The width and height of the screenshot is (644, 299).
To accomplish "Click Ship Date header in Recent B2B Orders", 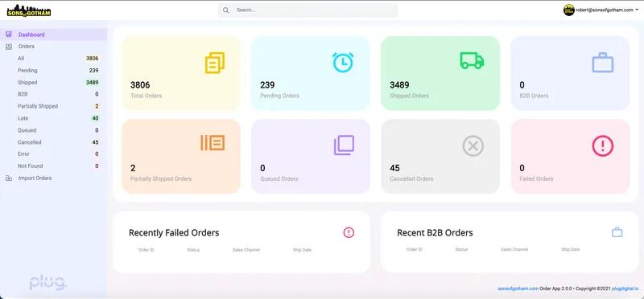I will [570, 249].
